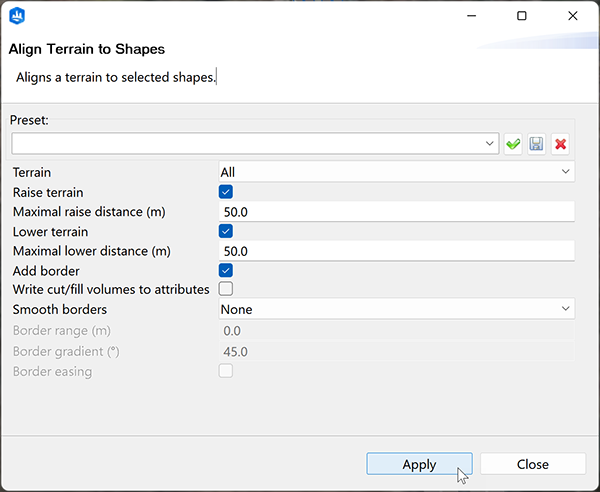
Task: Click the CityEngine app icon in title bar
Action: 17,16
